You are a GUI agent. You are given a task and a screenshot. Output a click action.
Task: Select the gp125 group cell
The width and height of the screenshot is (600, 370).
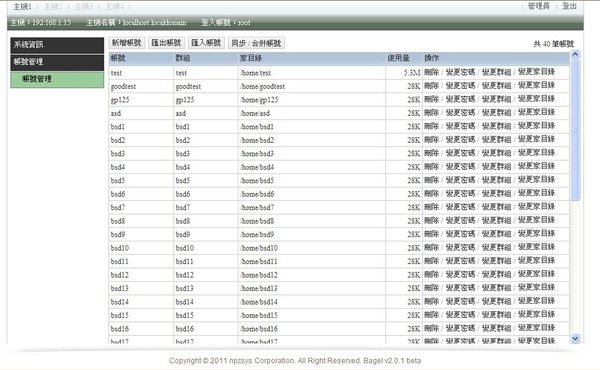coord(206,100)
